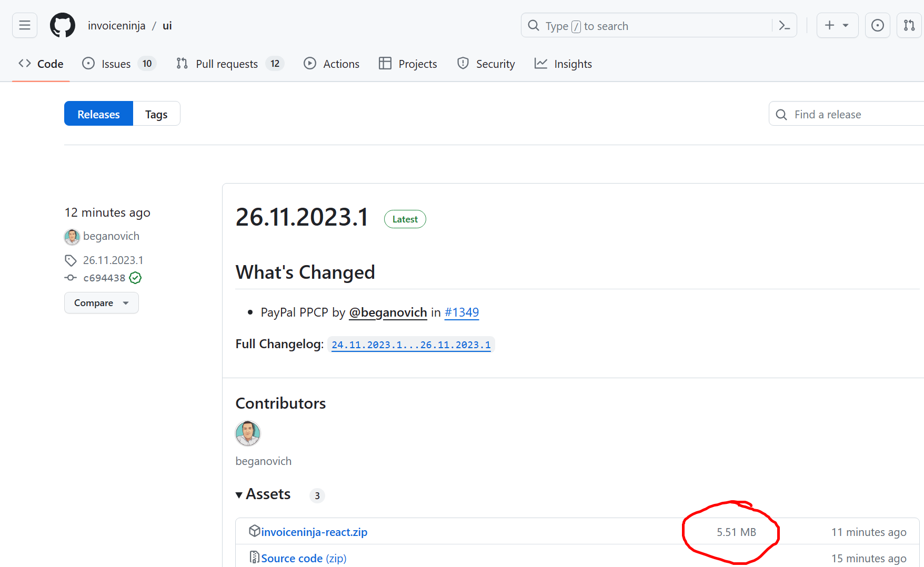Screen dimensions: 924x567
Task: Click the Latest badge
Action: tap(405, 219)
